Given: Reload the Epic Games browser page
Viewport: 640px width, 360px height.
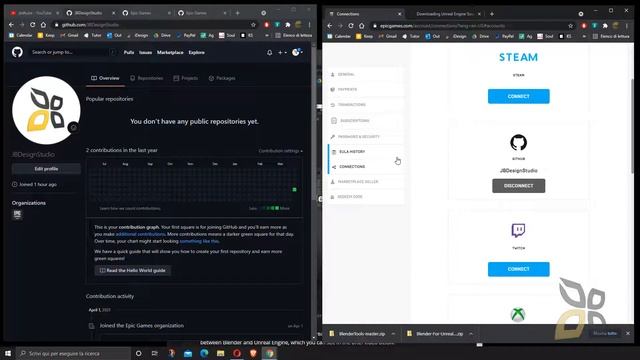Looking at the screenshot, I should [351, 26].
